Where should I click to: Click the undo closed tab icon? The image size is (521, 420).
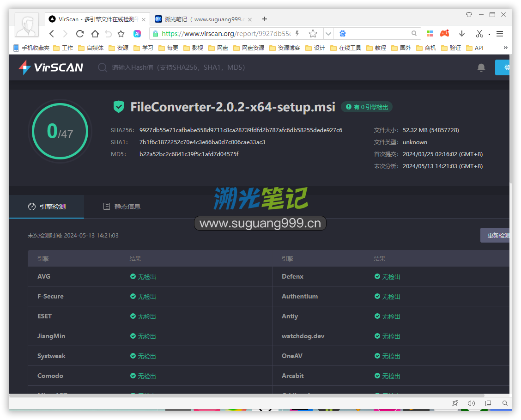tap(109, 34)
